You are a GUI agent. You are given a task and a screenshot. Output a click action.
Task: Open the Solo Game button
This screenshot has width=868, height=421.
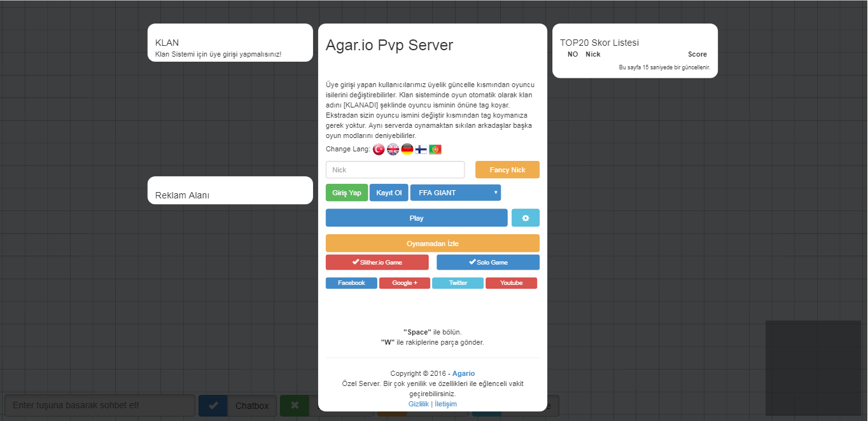click(488, 262)
